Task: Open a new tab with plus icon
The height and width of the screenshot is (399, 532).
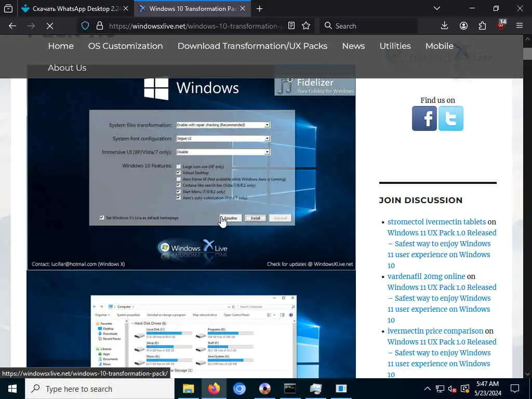Action: tap(260, 9)
